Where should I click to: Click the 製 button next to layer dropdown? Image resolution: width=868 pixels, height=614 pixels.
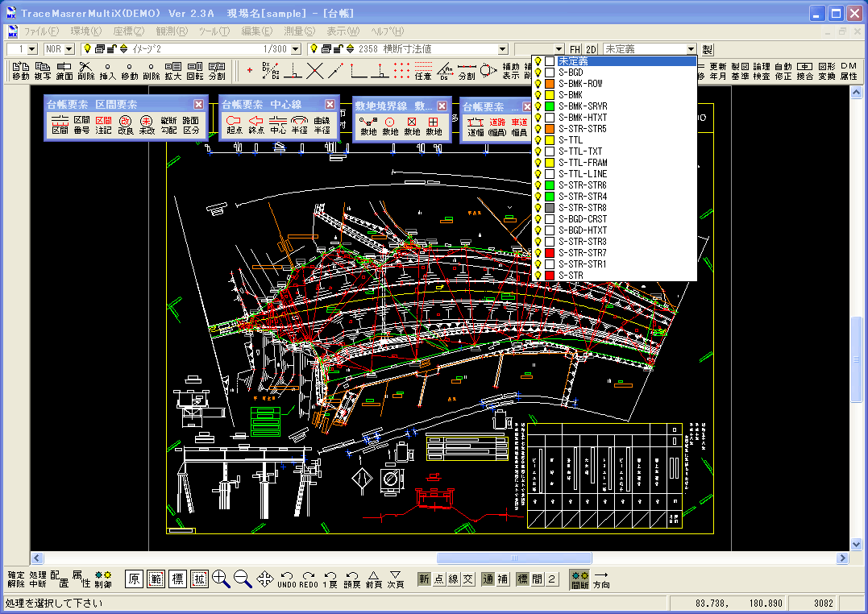pos(708,49)
